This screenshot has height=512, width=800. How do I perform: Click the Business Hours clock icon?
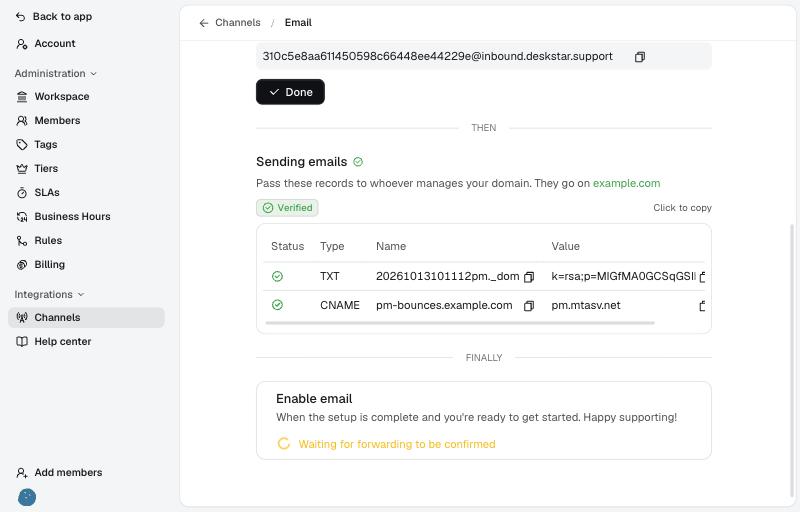[22, 217]
